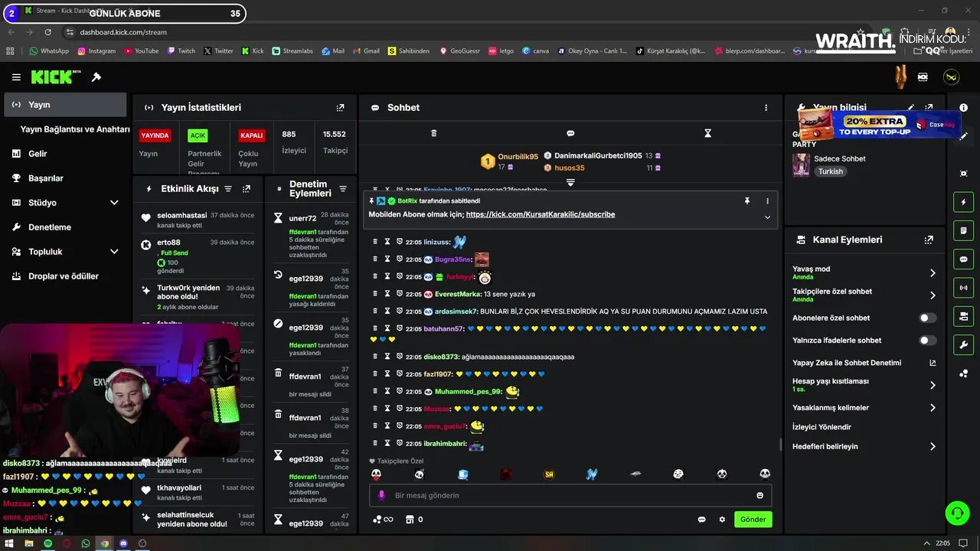980x551 pixels.
Task: Pop out the Kanal Eylemleri panel
Action: click(929, 240)
